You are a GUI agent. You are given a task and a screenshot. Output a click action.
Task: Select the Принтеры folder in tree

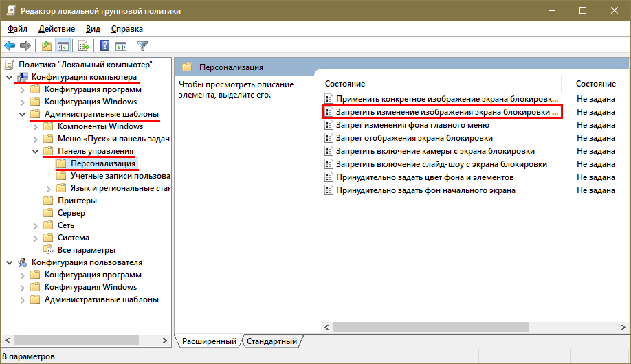[x=77, y=201]
